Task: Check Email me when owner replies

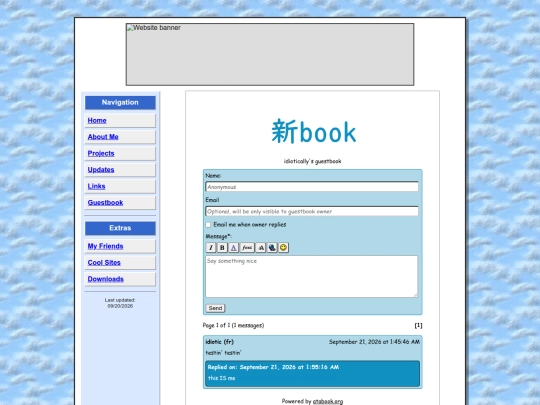Action: (x=208, y=225)
